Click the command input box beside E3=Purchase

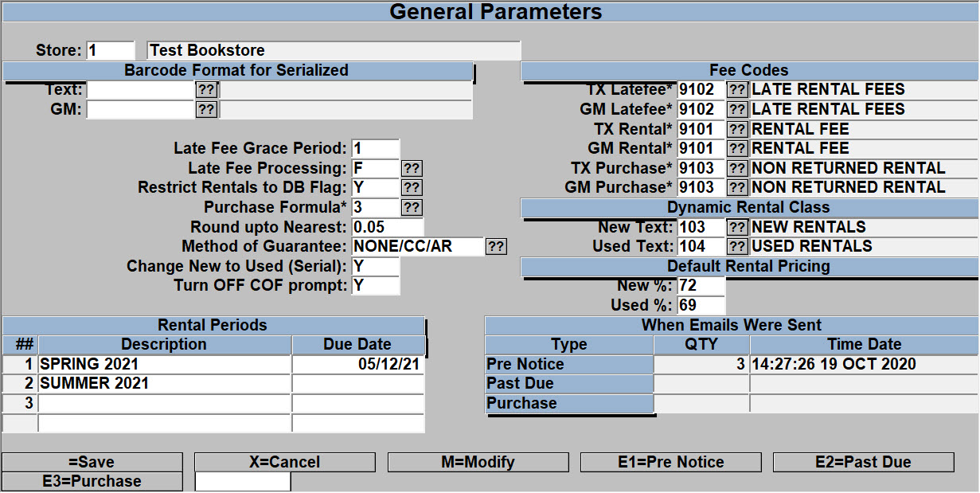click(243, 481)
